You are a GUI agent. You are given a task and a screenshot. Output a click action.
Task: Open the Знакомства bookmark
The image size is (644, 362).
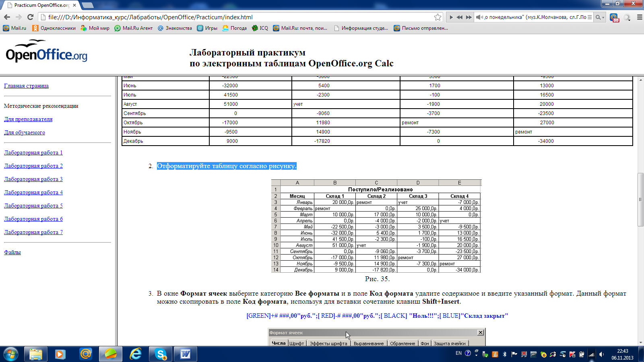point(175,28)
